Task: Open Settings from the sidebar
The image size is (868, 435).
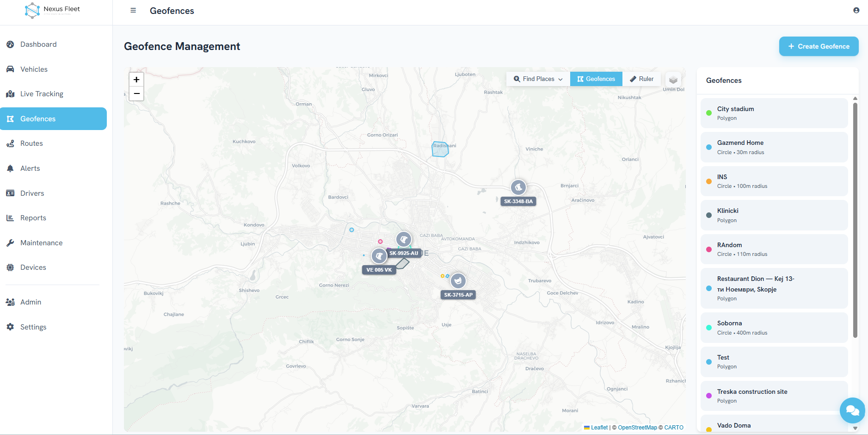Action: click(53, 327)
